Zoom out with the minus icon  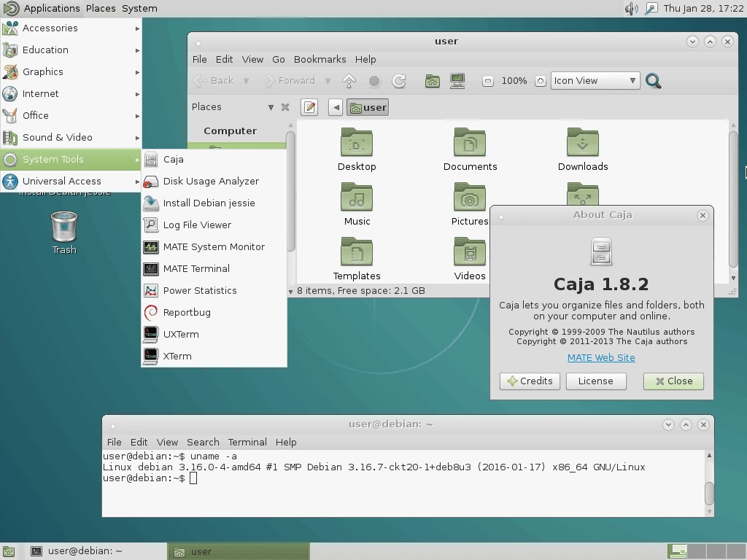[488, 81]
